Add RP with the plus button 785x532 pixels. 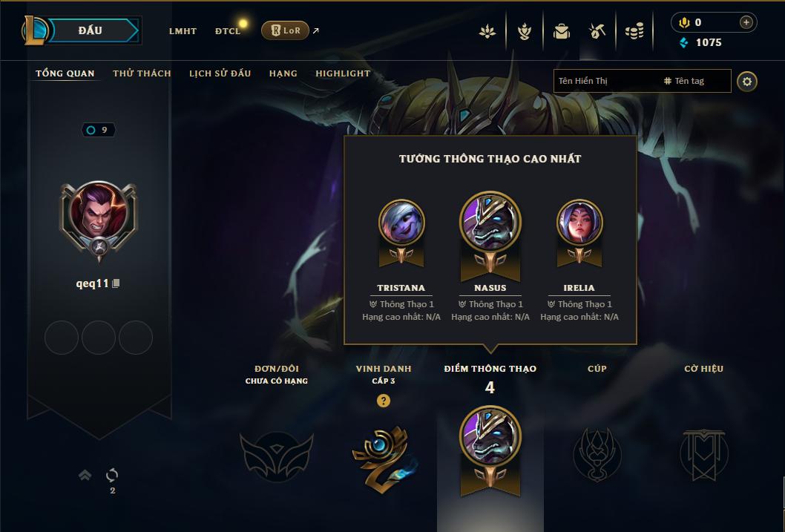746,22
